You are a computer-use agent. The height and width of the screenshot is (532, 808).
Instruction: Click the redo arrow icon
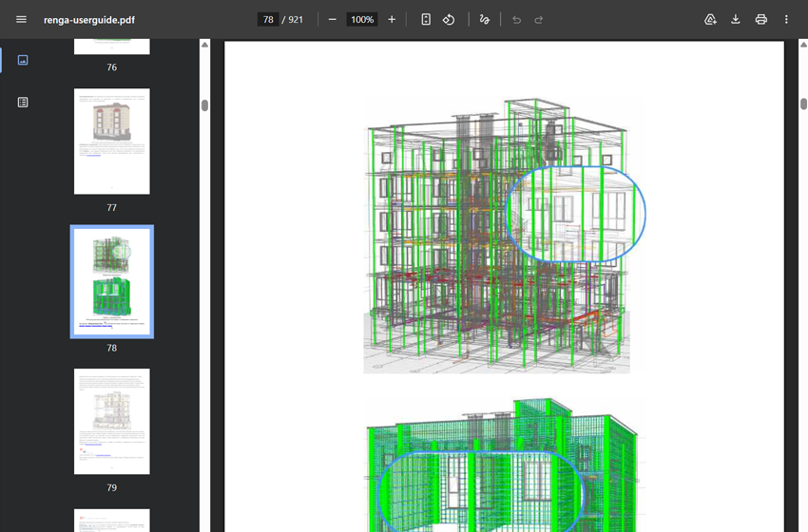tap(539, 20)
